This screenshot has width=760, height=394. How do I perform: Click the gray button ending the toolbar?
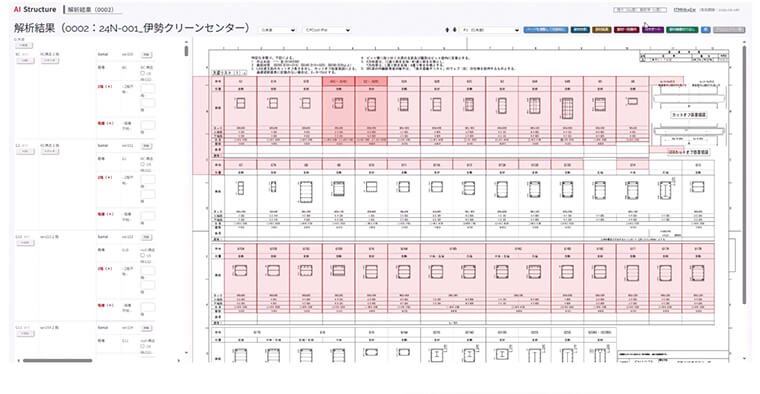[x=728, y=30]
